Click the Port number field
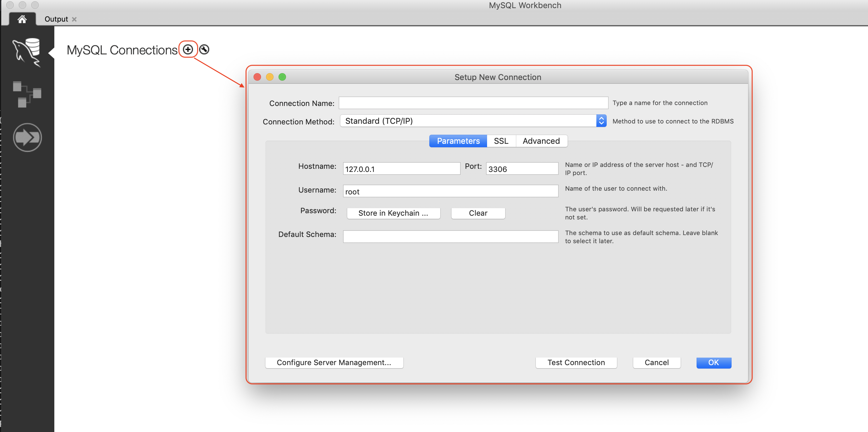Screen dimensions: 868x432 coord(522,168)
